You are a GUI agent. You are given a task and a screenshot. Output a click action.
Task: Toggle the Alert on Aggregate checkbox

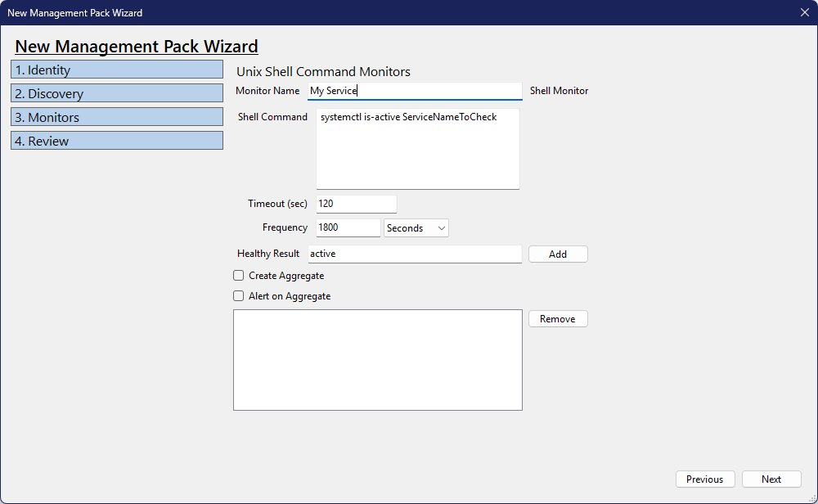point(239,296)
